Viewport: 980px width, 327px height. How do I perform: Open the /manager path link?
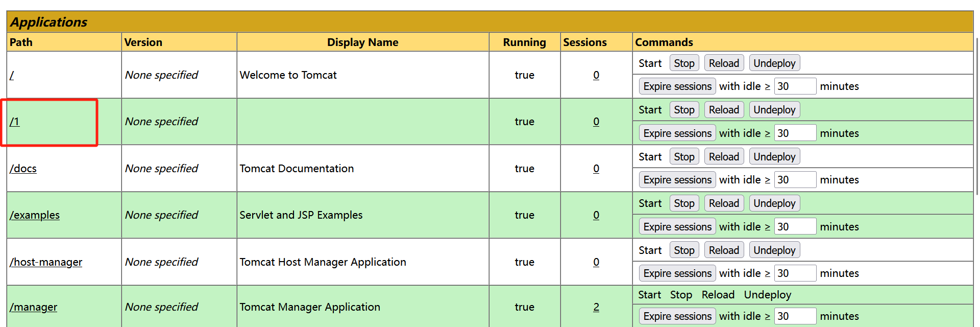tap(33, 307)
